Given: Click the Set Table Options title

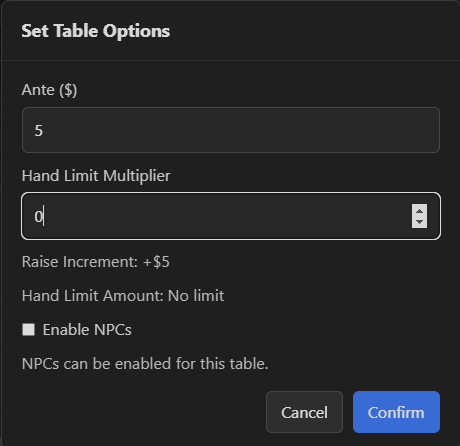Looking at the screenshot, I should coord(96,31).
